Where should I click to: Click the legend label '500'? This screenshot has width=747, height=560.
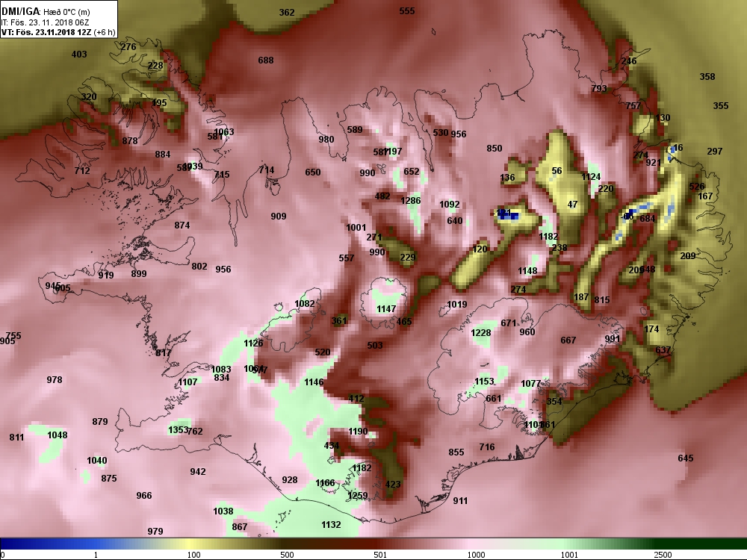(287, 555)
